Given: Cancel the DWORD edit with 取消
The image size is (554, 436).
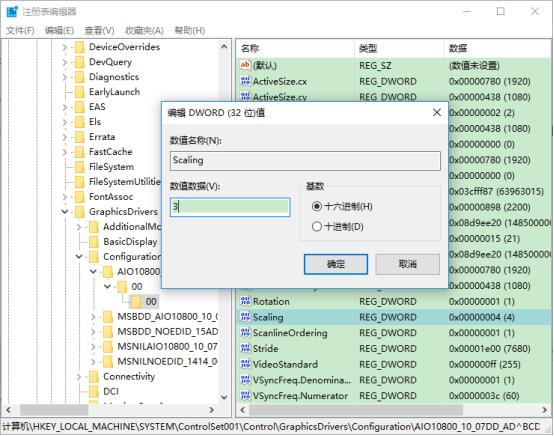Looking at the screenshot, I should (407, 264).
